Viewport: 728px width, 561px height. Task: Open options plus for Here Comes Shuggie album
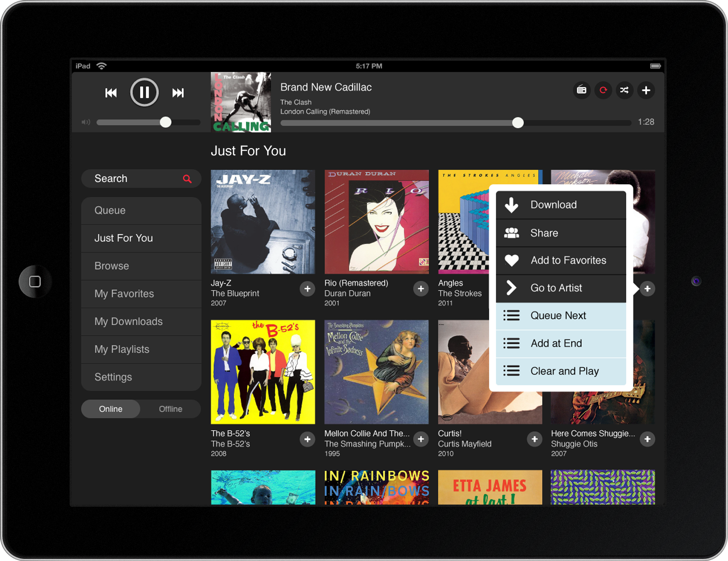point(647,439)
